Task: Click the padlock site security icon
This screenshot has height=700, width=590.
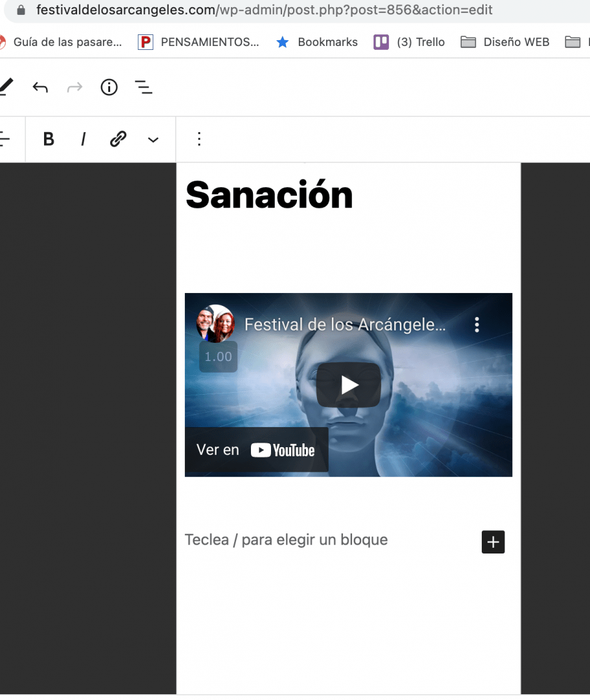Action: (x=21, y=10)
